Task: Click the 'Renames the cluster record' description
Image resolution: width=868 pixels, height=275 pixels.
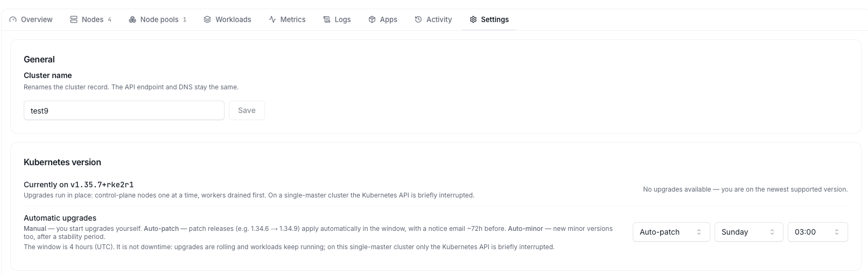Action: [131, 87]
